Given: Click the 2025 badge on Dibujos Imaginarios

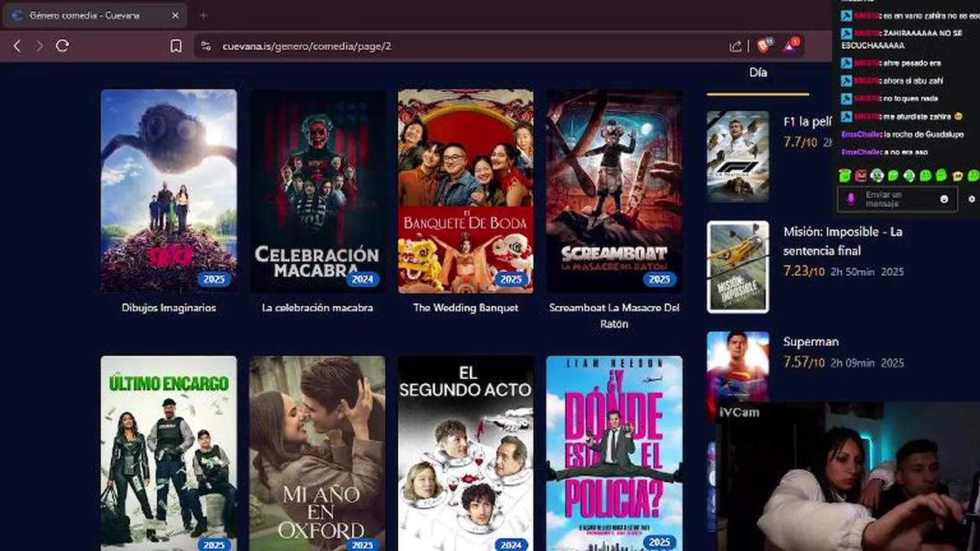Looking at the screenshot, I should pos(214,279).
